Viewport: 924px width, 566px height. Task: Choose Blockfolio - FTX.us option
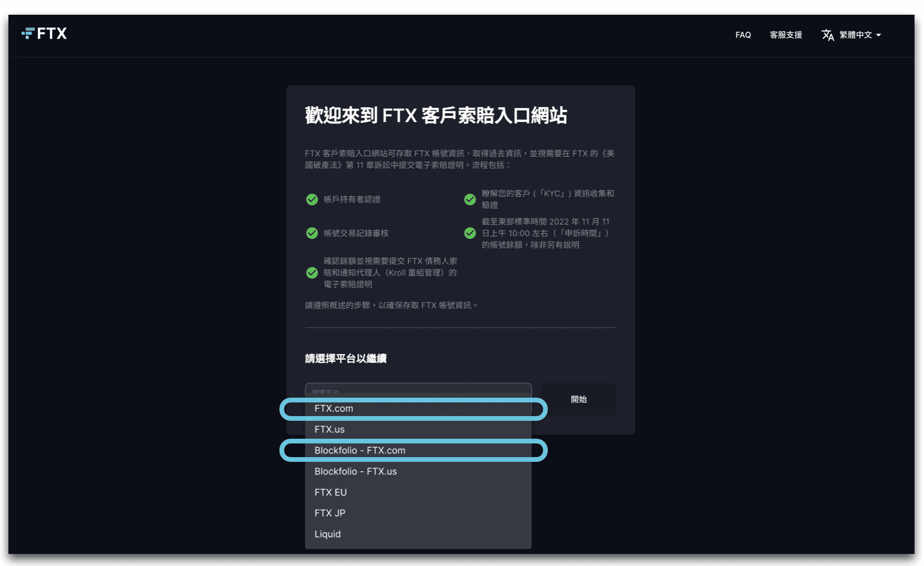(x=418, y=471)
